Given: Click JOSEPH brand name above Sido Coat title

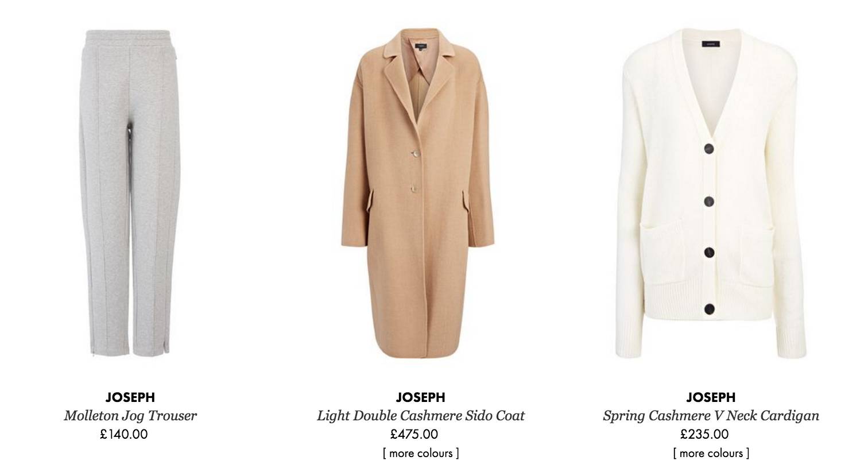Looking at the screenshot, I should pyautogui.click(x=421, y=397).
